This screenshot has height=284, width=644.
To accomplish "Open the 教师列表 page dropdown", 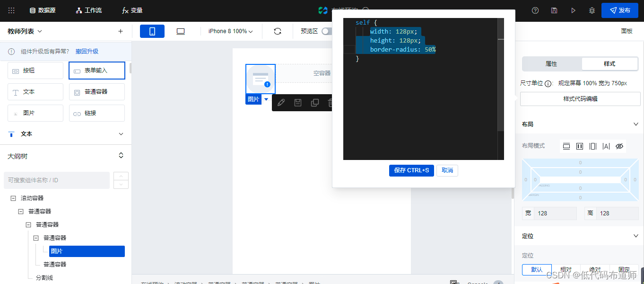I will pyautogui.click(x=25, y=31).
